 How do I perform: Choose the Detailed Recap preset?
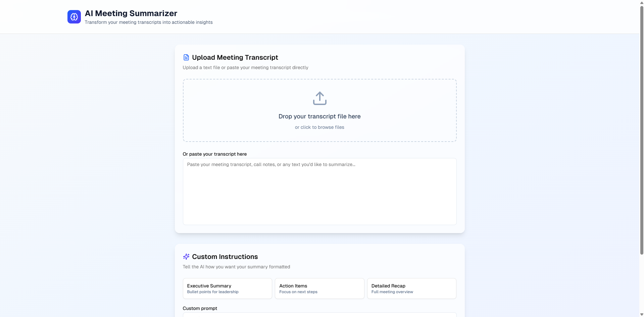point(411,288)
